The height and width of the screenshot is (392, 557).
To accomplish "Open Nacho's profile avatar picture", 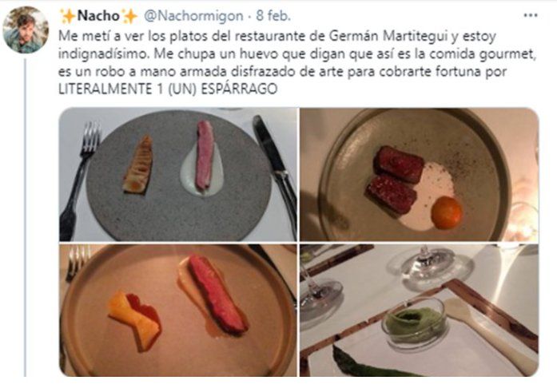I will [x=26, y=30].
